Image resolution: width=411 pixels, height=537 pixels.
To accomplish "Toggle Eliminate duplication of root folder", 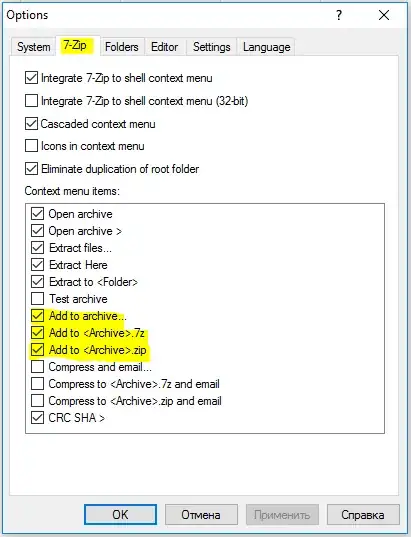I will [31, 169].
